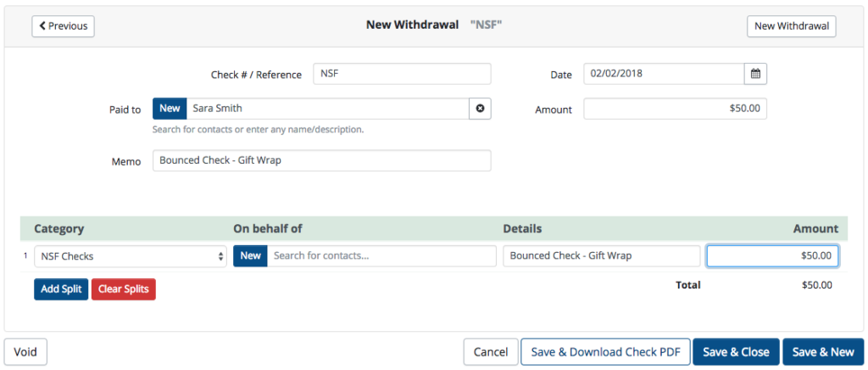
Task: Focus the Check # / Reference field
Action: pos(402,74)
